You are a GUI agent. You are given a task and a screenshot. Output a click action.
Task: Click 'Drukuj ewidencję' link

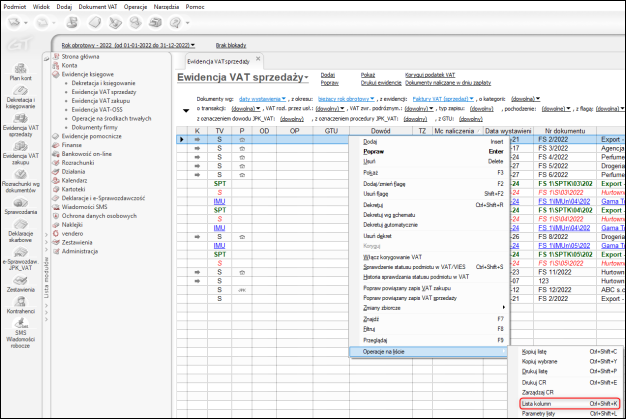(x=379, y=82)
